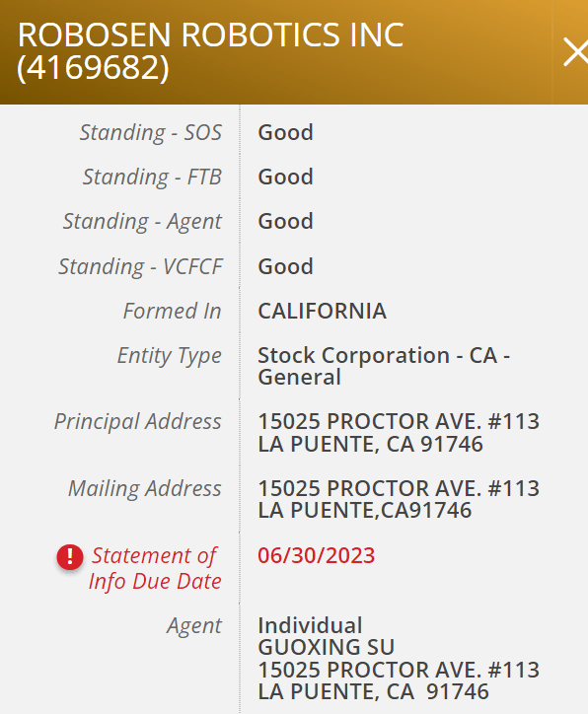This screenshot has width=588, height=714.
Task: Click the Standing - SOS label
Action: pos(150,132)
